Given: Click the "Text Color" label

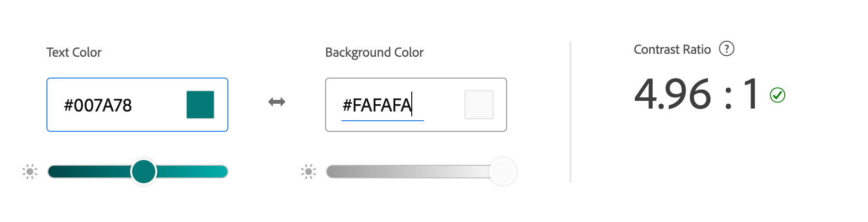Looking at the screenshot, I should (74, 52).
